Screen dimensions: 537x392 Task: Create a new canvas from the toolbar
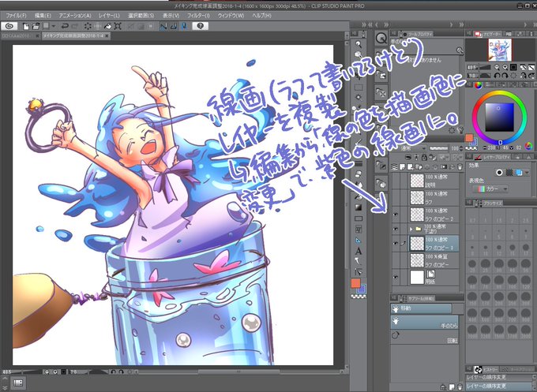(26, 26)
